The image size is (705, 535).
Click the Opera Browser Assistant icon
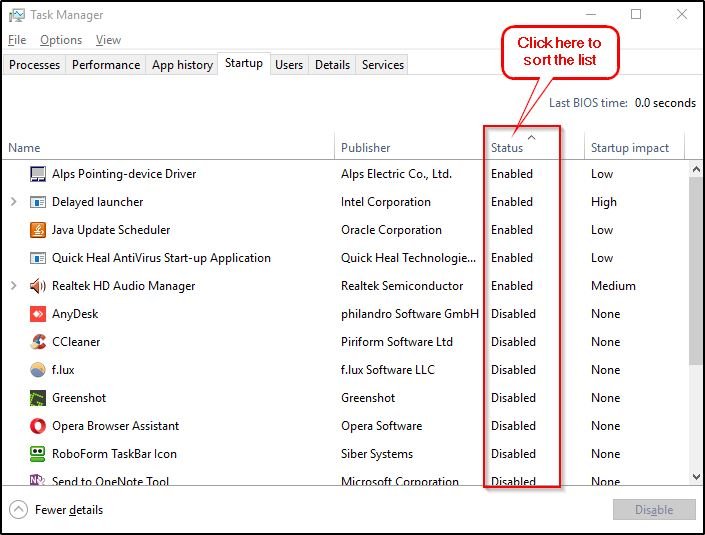click(38, 426)
